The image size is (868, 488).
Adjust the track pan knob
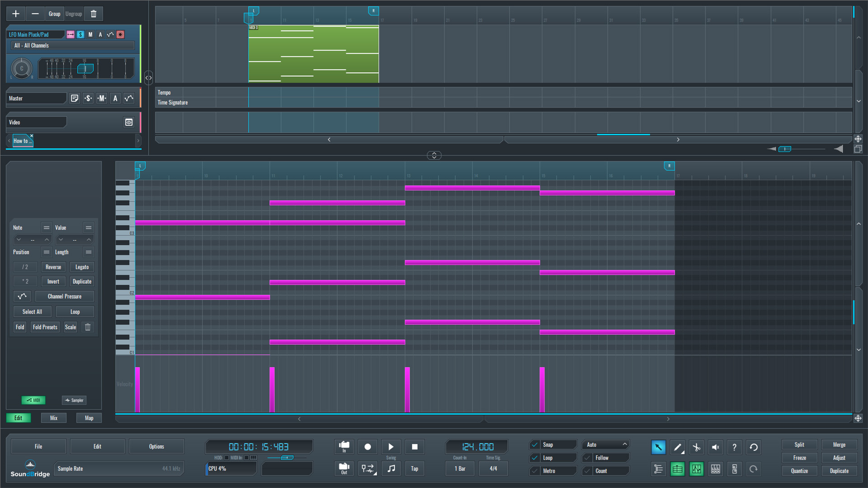(x=21, y=69)
